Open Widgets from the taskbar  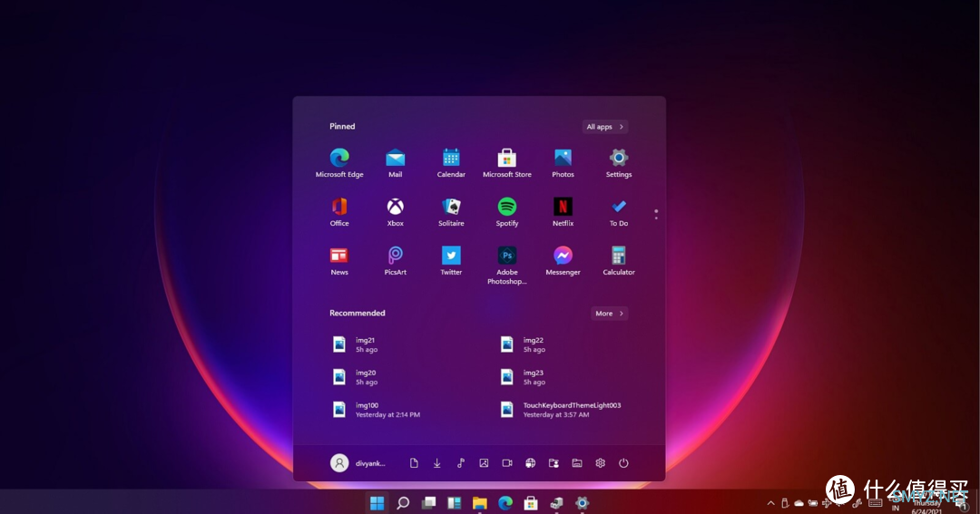pos(455,503)
